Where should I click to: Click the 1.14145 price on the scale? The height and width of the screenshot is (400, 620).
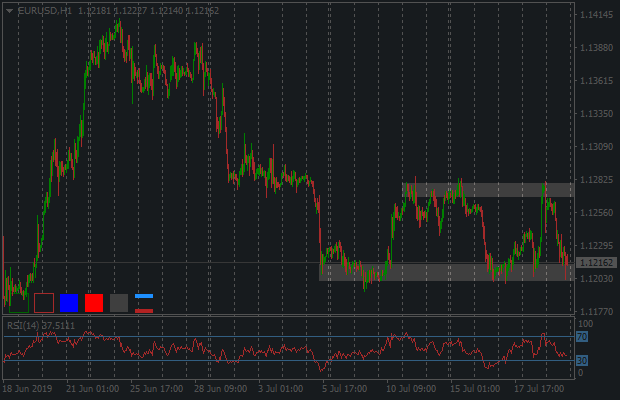pos(595,15)
